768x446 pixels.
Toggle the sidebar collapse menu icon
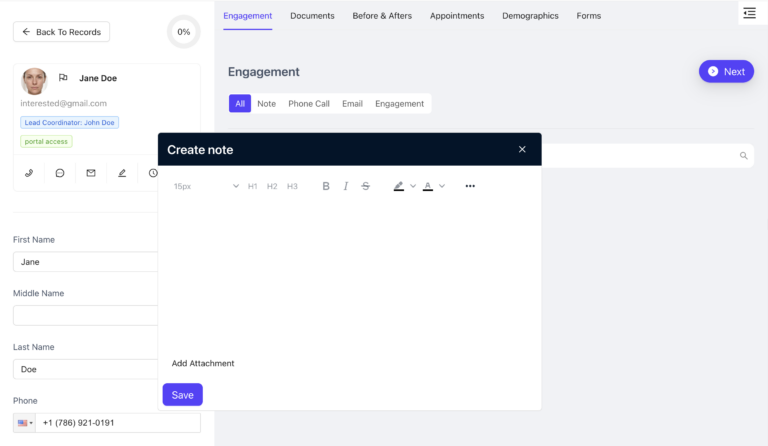[749, 13]
